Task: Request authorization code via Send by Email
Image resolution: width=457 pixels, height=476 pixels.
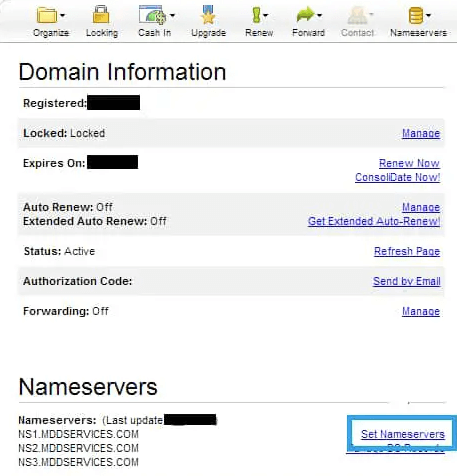Action: point(407,281)
